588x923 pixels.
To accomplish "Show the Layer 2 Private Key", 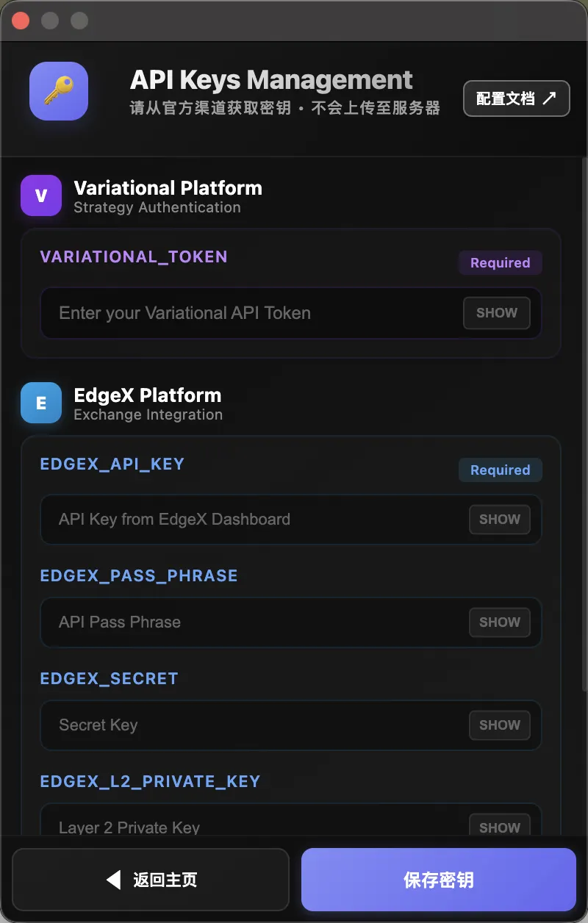I will [x=499, y=827].
